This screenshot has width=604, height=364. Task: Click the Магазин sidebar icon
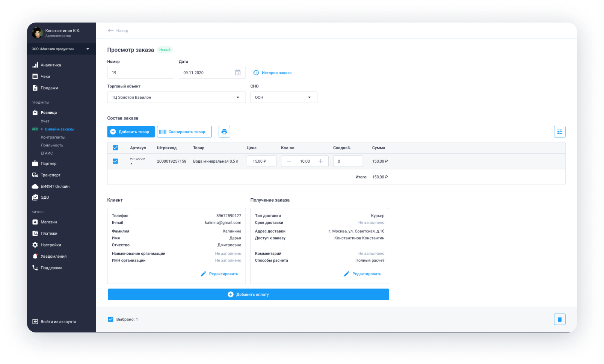click(x=35, y=222)
